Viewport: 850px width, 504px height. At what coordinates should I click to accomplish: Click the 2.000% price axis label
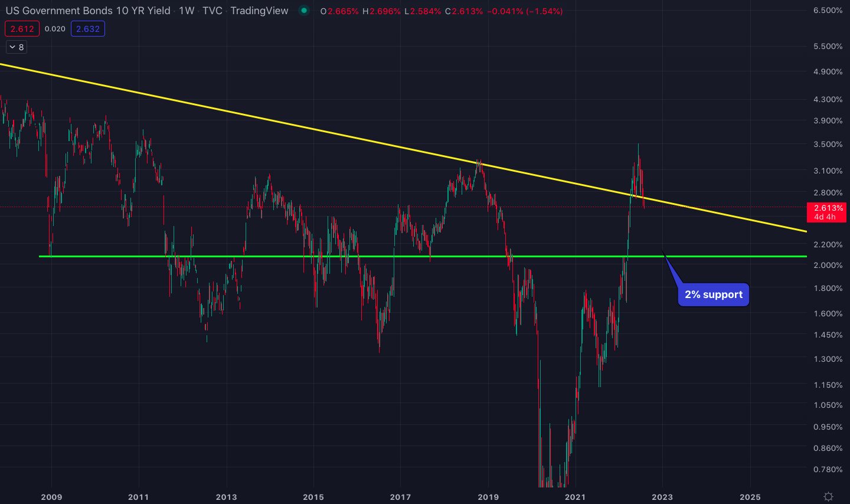(828, 265)
